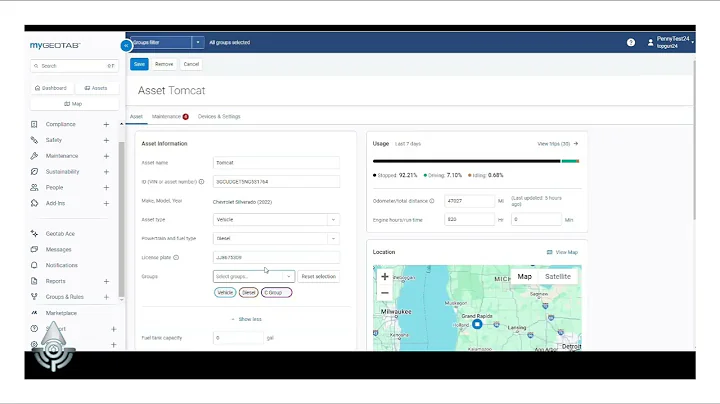Open the Map shortcut in sidebar

click(73, 104)
